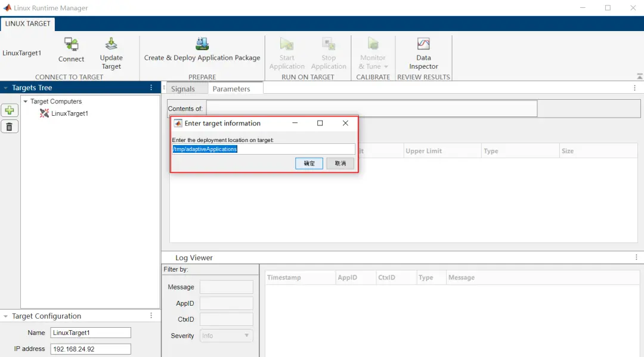Collapse the Target Computers tree node

[x=26, y=101]
